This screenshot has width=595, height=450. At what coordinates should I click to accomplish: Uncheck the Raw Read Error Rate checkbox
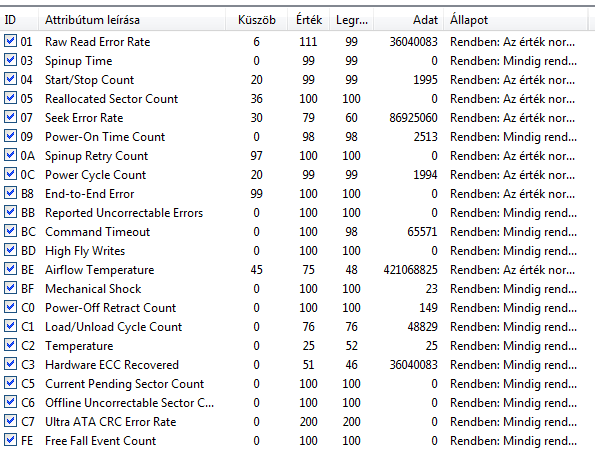(10, 41)
